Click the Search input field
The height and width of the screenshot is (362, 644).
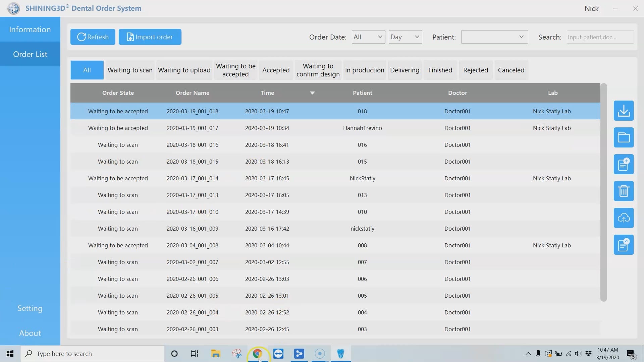tap(600, 37)
